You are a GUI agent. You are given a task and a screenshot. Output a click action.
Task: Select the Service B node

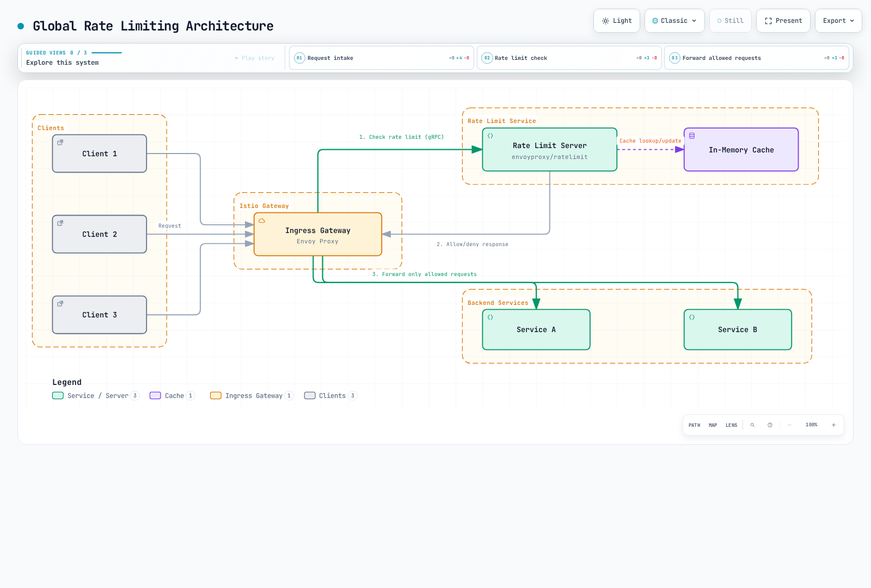pos(738,329)
